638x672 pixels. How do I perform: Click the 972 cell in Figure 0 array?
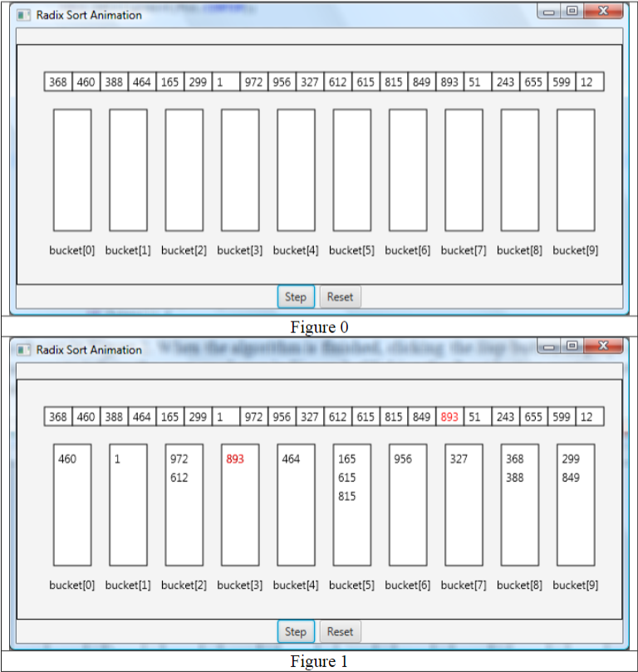[253, 82]
